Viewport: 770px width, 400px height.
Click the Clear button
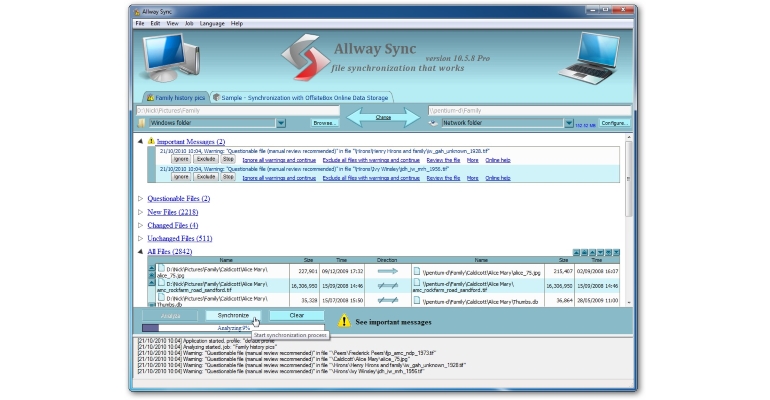coord(297,316)
